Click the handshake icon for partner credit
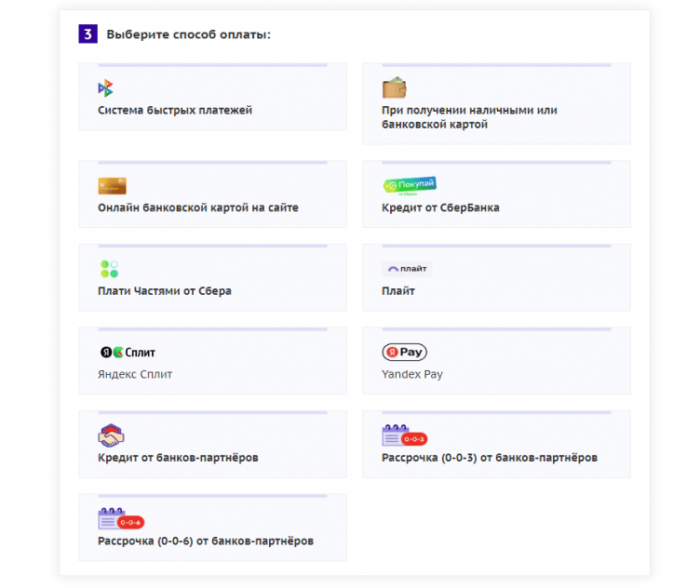Screen dimensions: 700x588 [111, 435]
